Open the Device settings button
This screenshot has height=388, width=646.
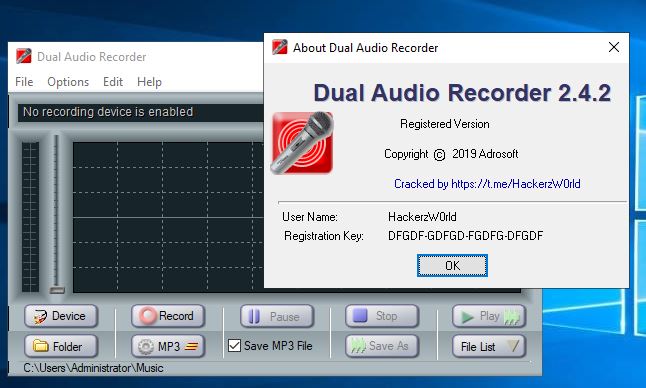point(61,316)
